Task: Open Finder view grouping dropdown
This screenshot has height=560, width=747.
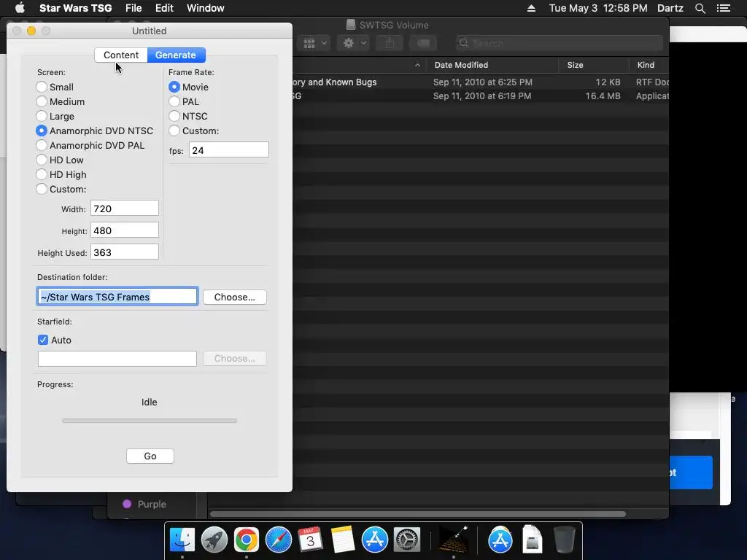Action: pos(314,43)
